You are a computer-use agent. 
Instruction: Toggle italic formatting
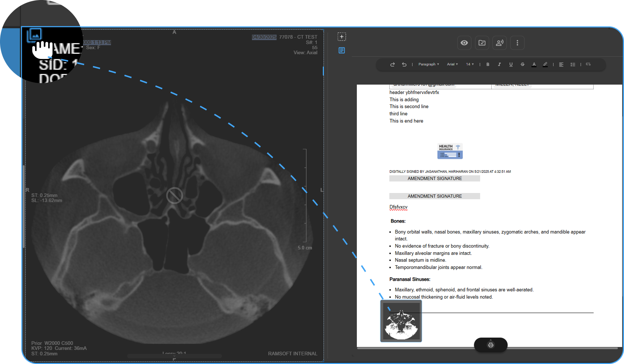(x=499, y=64)
